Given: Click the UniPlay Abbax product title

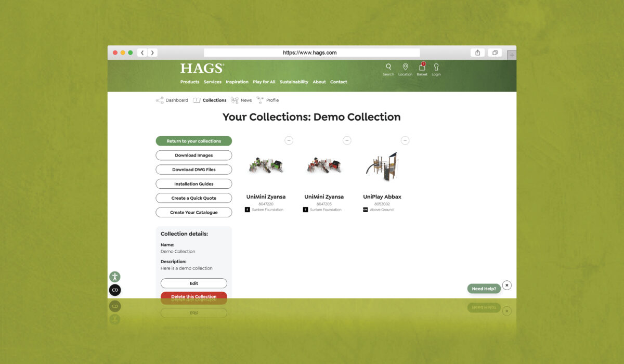Looking at the screenshot, I should coord(382,197).
